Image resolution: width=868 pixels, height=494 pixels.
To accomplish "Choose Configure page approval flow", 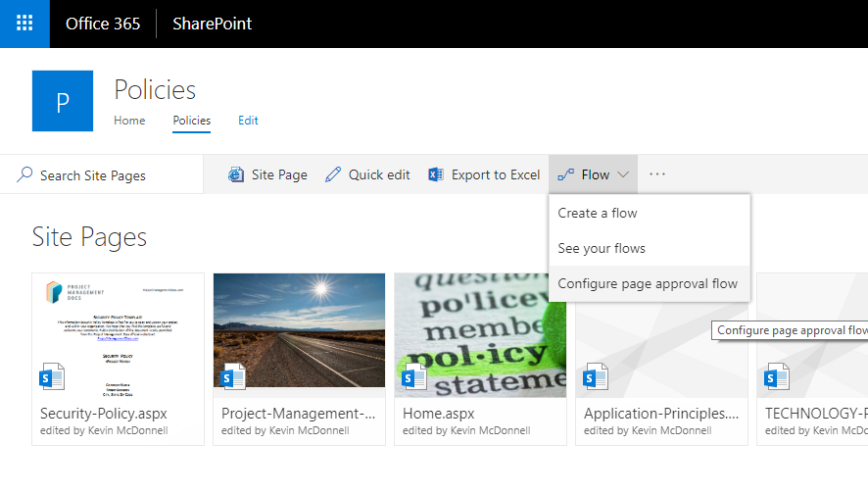I will (x=648, y=283).
